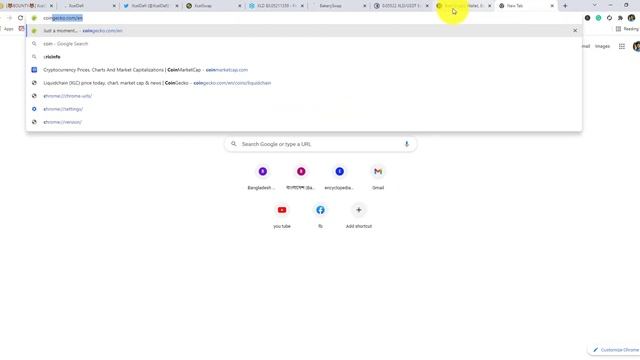Open the fb Facebook shortcut
The image size is (640, 360).
[x=320, y=216]
